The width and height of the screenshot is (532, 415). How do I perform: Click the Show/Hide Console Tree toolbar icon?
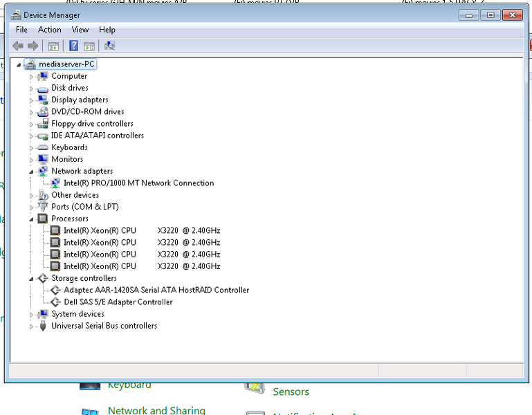(x=53, y=46)
